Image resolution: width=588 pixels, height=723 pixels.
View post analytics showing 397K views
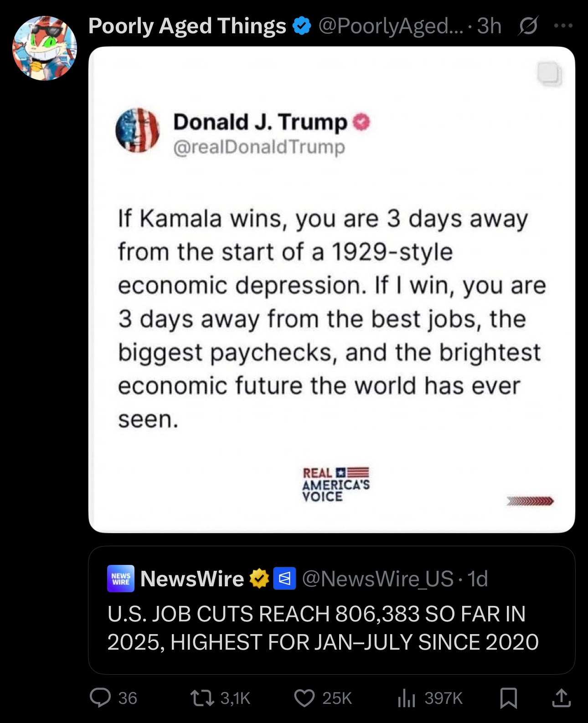[x=407, y=698]
